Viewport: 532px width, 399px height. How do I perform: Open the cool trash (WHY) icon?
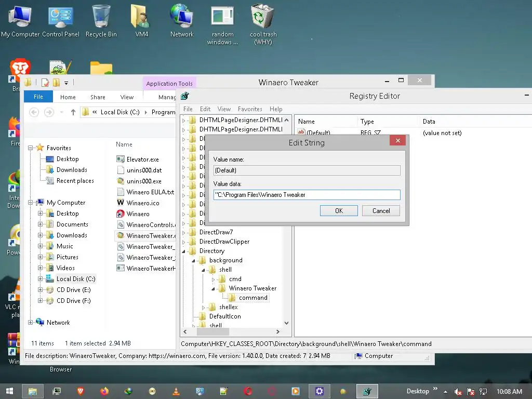click(x=263, y=24)
